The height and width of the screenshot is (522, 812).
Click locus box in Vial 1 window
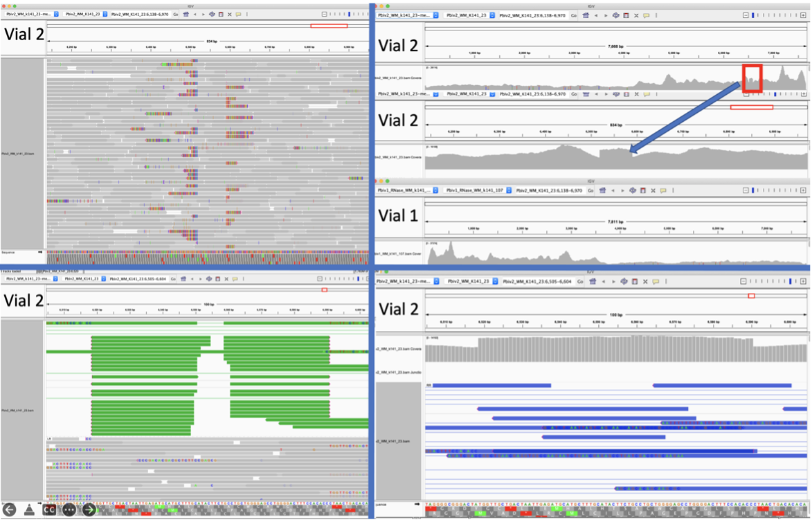point(550,190)
